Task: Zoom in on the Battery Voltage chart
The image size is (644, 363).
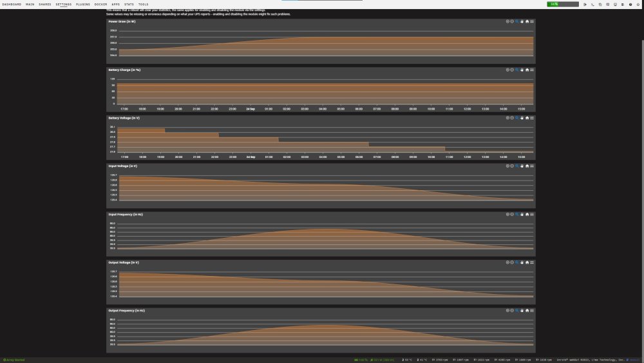Action: click(x=507, y=118)
